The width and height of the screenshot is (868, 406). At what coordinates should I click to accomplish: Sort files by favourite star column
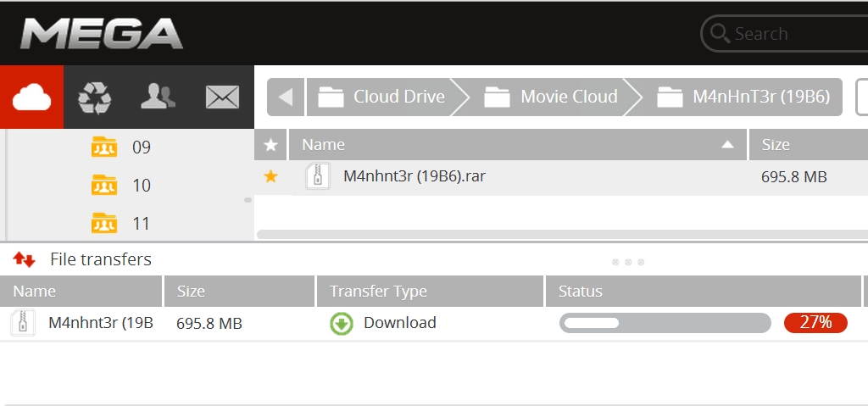tap(270, 145)
